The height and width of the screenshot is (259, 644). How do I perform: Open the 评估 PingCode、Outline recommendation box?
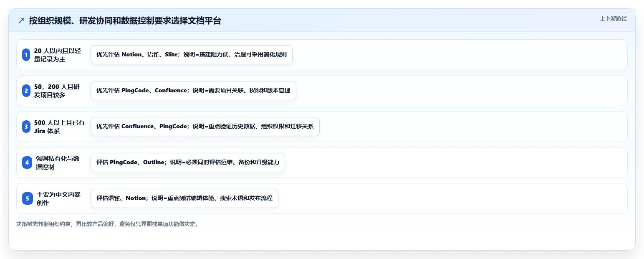[x=188, y=163]
